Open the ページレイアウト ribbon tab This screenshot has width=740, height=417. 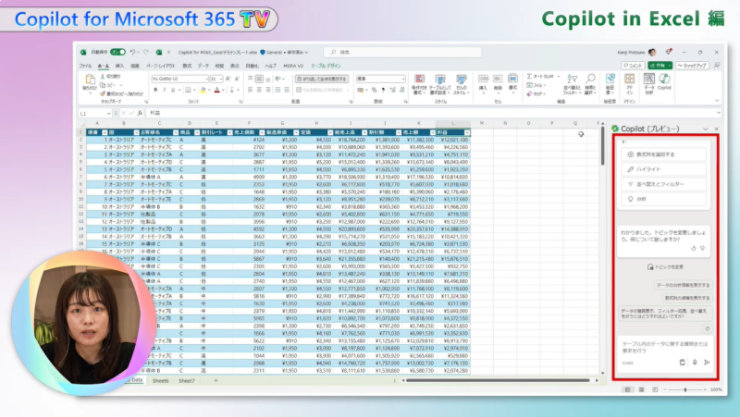pyautogui.click(x=160, y=66)
